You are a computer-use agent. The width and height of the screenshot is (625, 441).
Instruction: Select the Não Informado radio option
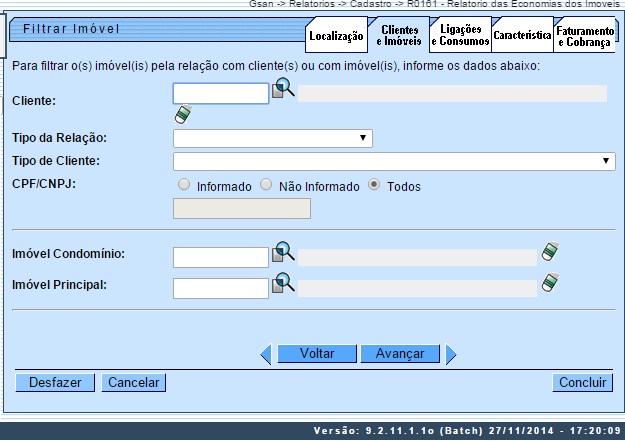click(267, 185)
